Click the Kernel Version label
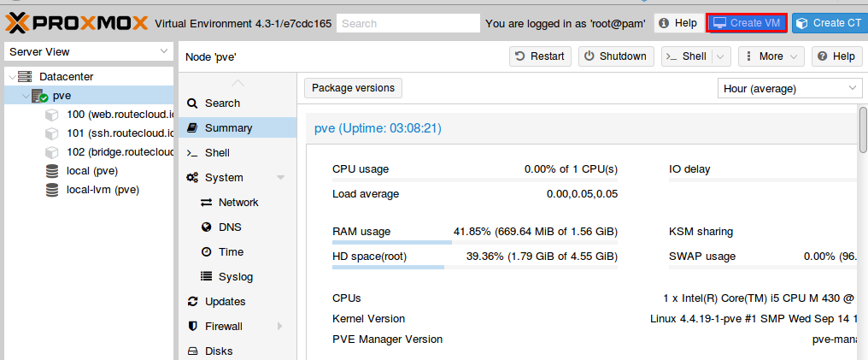This screenshot has width=868, height=360. coord(369,318)
